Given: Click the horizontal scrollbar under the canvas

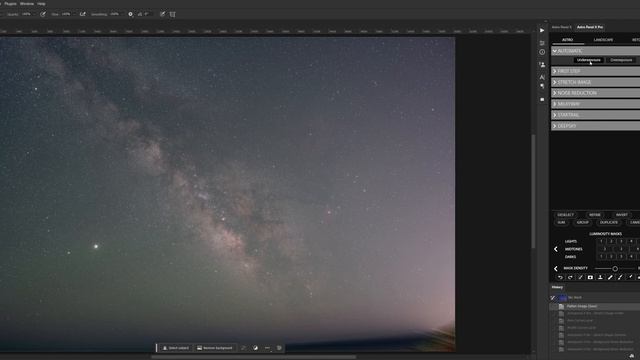Looking at the screenshot, I should pyautogui.click(x=253, y=357).
